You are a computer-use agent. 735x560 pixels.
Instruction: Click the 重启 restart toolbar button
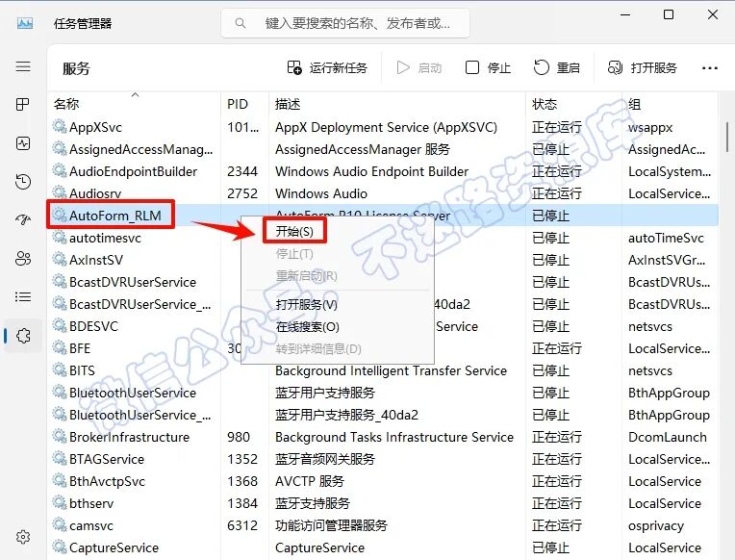point(557,68)
